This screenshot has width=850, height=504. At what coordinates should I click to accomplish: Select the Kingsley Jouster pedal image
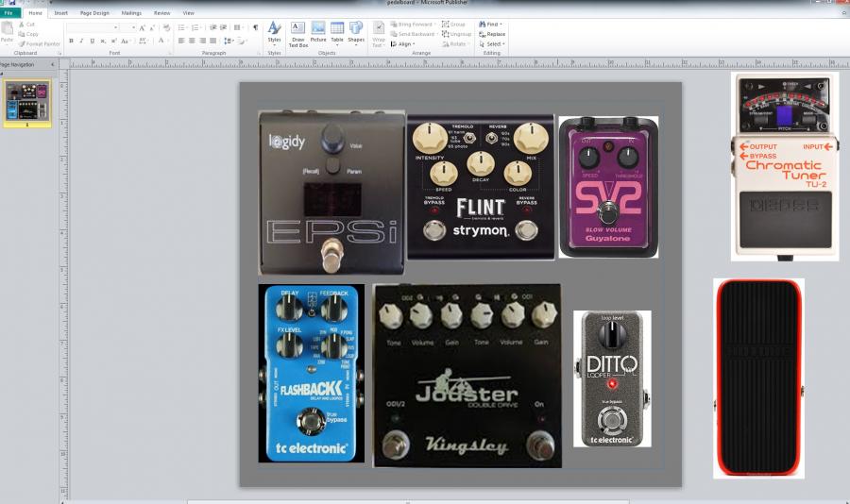467,376
